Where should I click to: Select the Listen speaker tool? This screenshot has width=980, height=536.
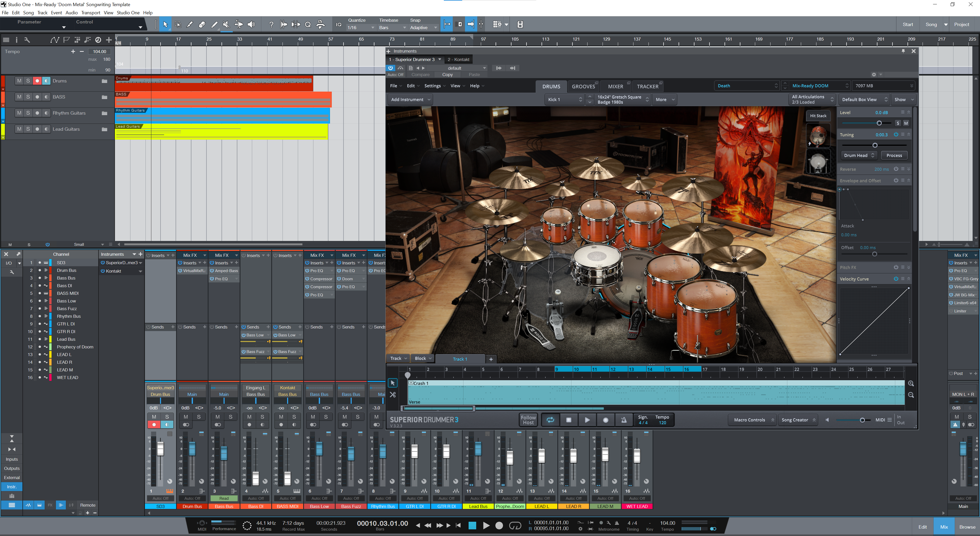(x=251, y=24)
